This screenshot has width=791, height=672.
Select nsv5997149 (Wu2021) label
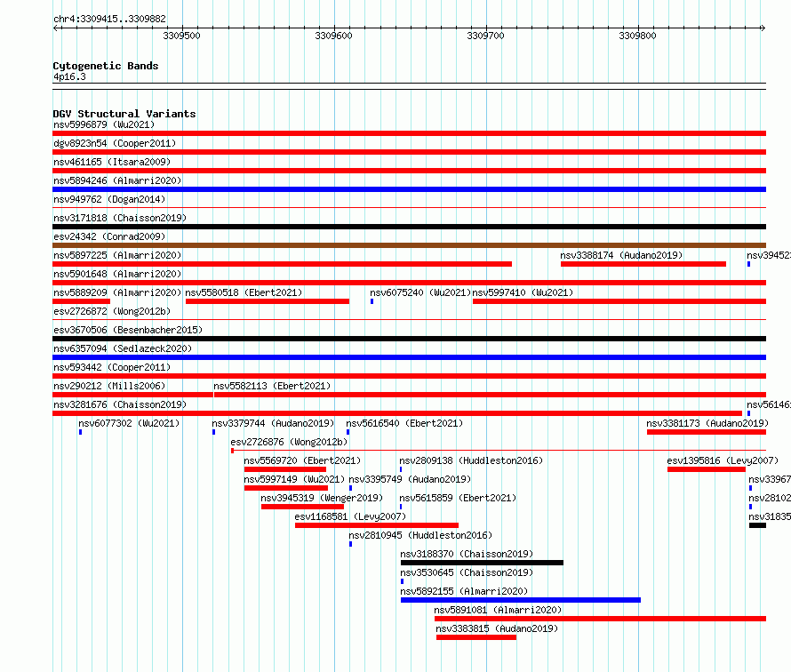tap(294, 479)
